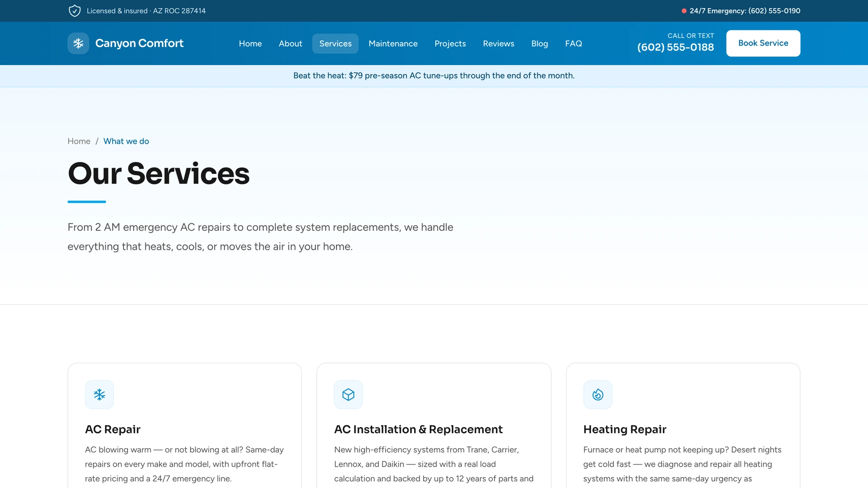
Task: Click the Licensed & insured AZ ROC text
Action: coord(146,11)
